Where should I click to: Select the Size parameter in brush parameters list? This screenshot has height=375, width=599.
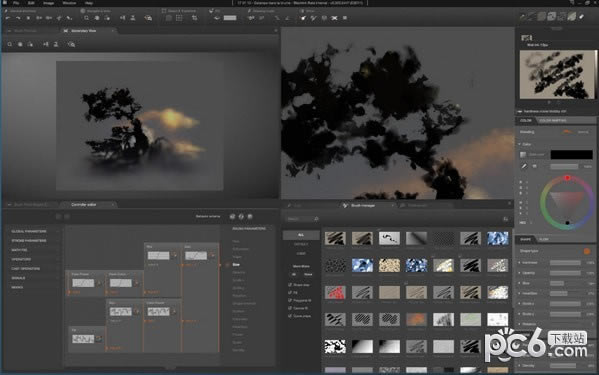pyautogui.click(x=236, y=264)
